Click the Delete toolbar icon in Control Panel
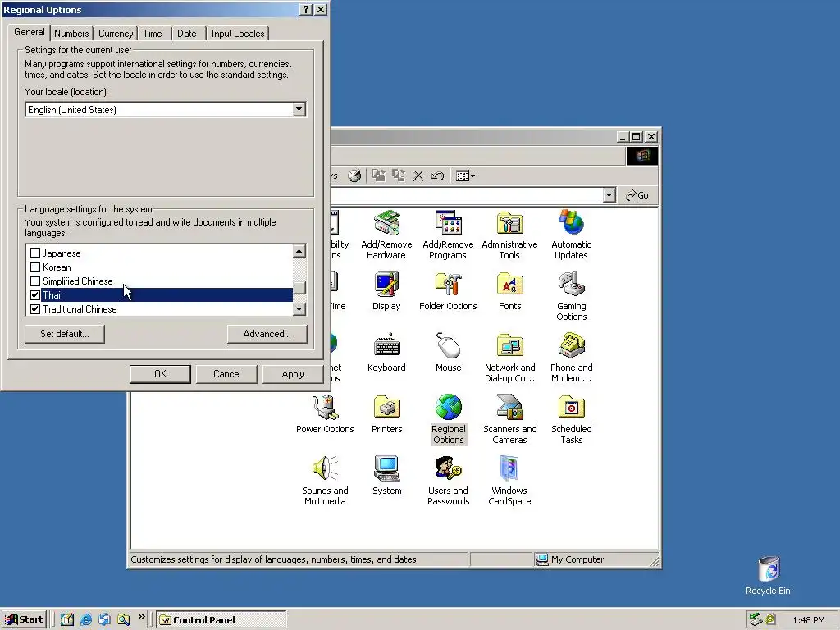Image resolution: width=840 pixels, height=630 pixels. pos(418,176)
